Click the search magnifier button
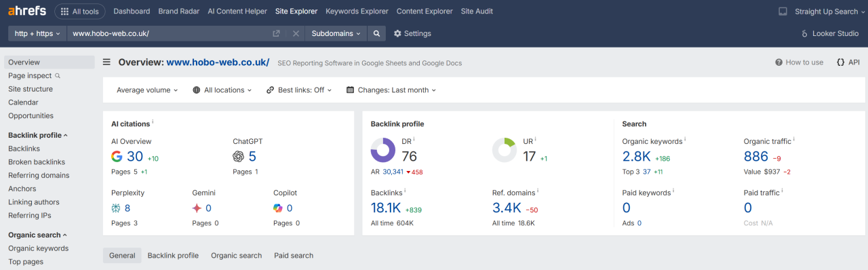The height and width of the screenshot is (270, 868). 377,33
